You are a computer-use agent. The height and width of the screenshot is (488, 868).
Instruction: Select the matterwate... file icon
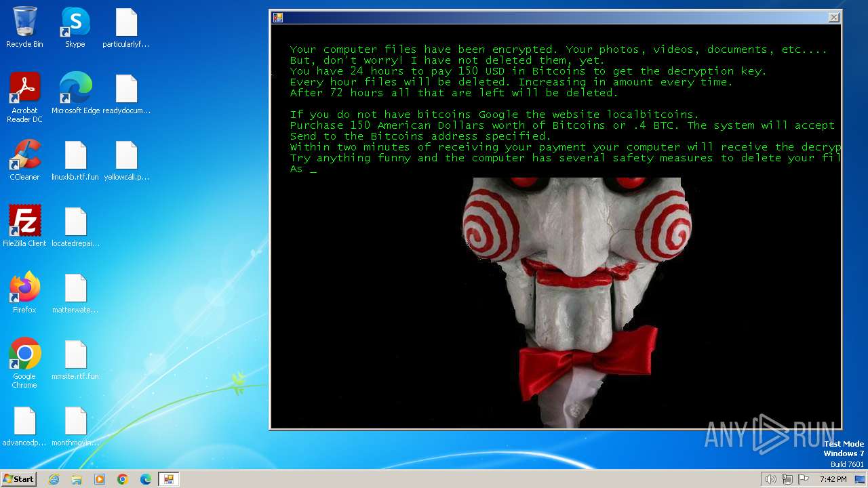75,293
